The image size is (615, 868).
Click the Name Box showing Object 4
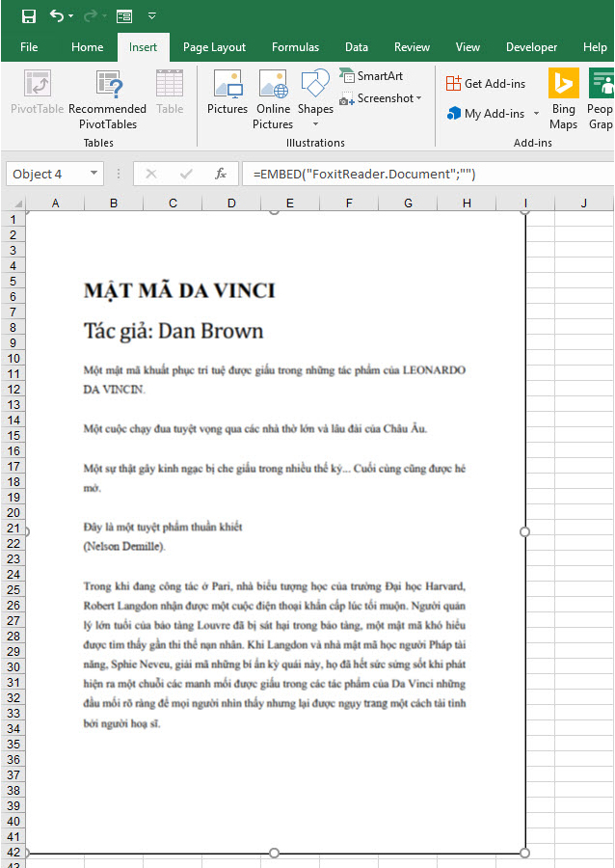[x=47, y=175]
